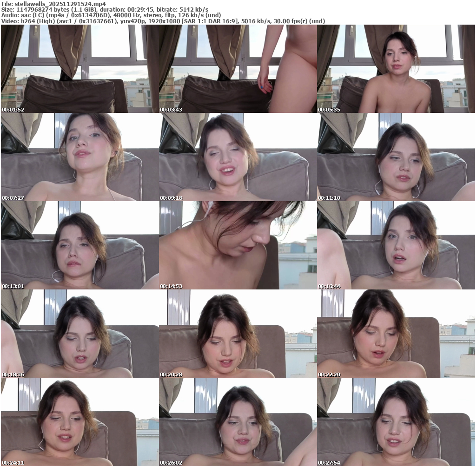Select the frame at 00:14:53

click(x=238, y=245)
